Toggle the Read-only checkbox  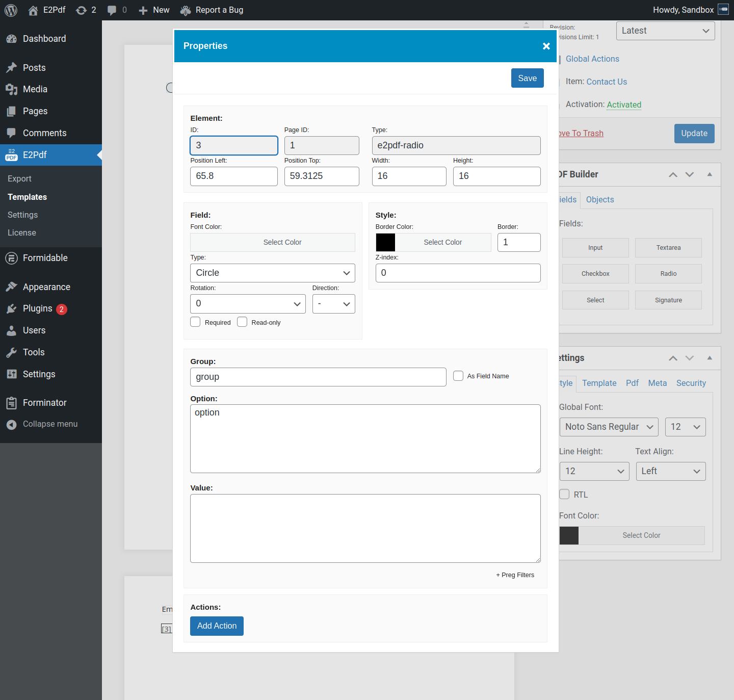coord(242,322)
